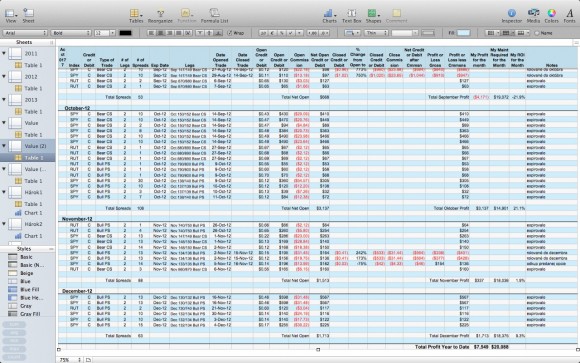Open the 75% zoom level dropdown

tap(70, 360)
